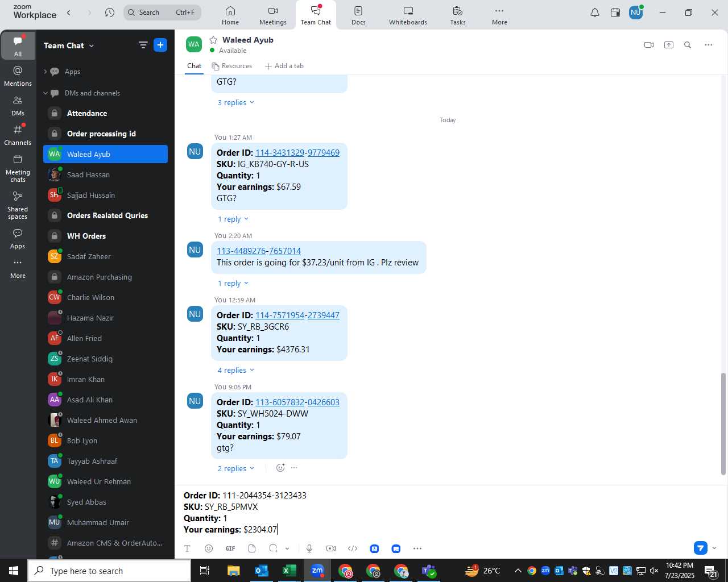Expand Apps section in sidebar
This screenshot has width=728, height=582.
click(45, 72)
